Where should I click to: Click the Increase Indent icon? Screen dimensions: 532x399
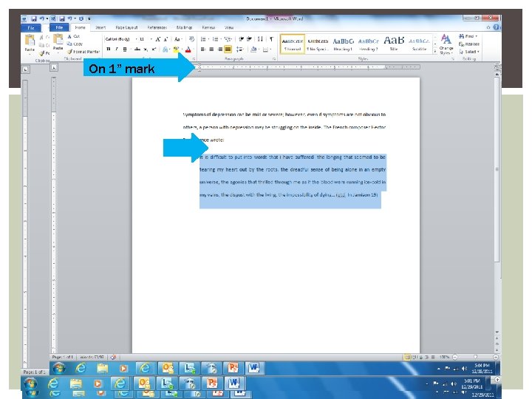pos(250,38)
